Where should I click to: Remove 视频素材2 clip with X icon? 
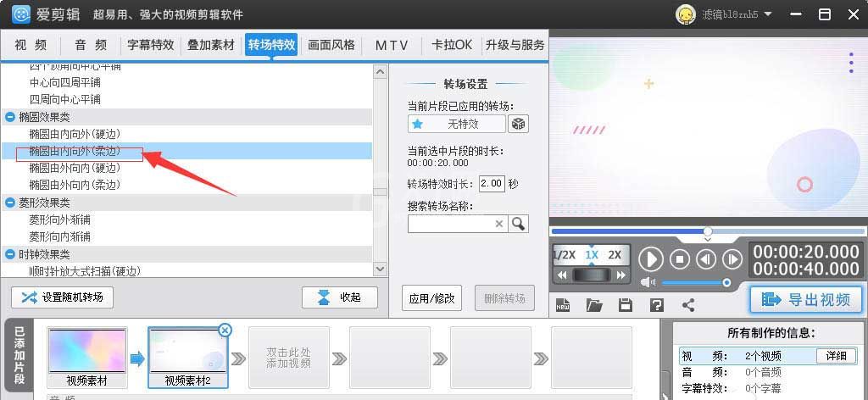click(x=225, y=331)
